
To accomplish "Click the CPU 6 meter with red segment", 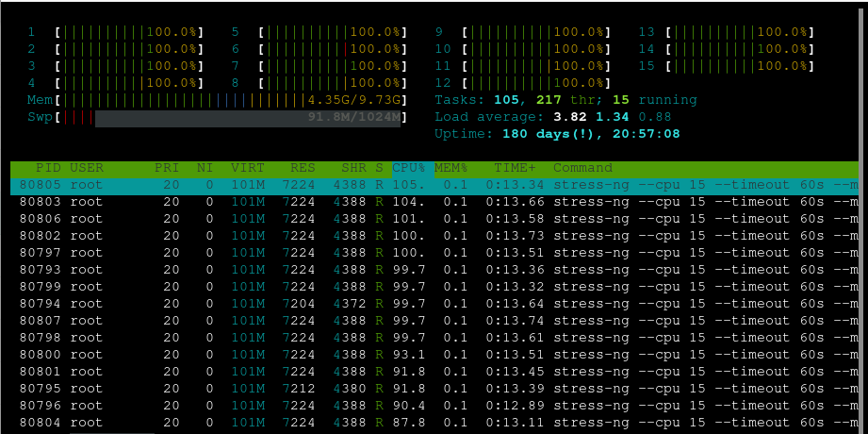I will pos(319,49).
